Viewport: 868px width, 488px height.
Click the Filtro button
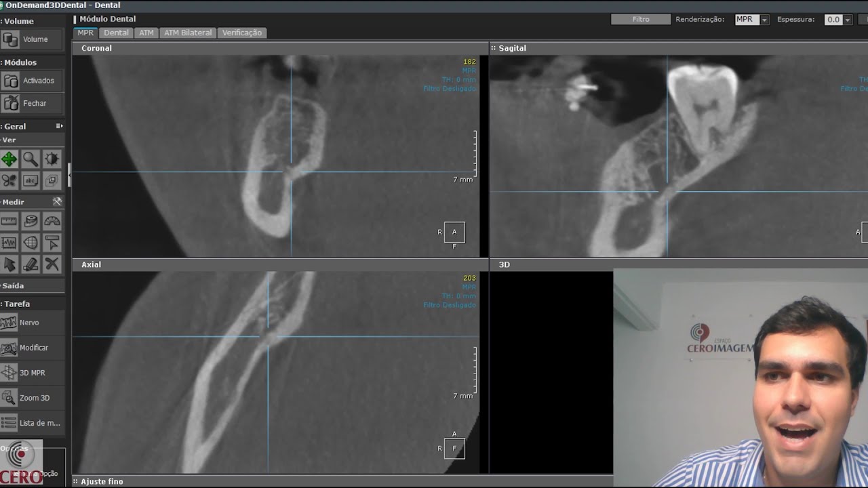(x=641, y=20)
